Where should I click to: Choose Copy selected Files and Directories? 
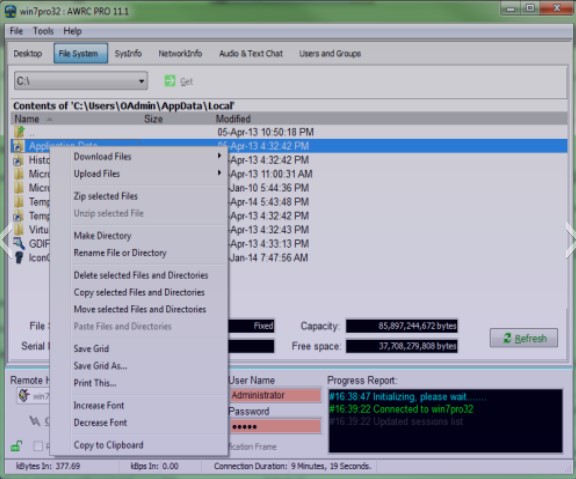click(x=139, y=292)
